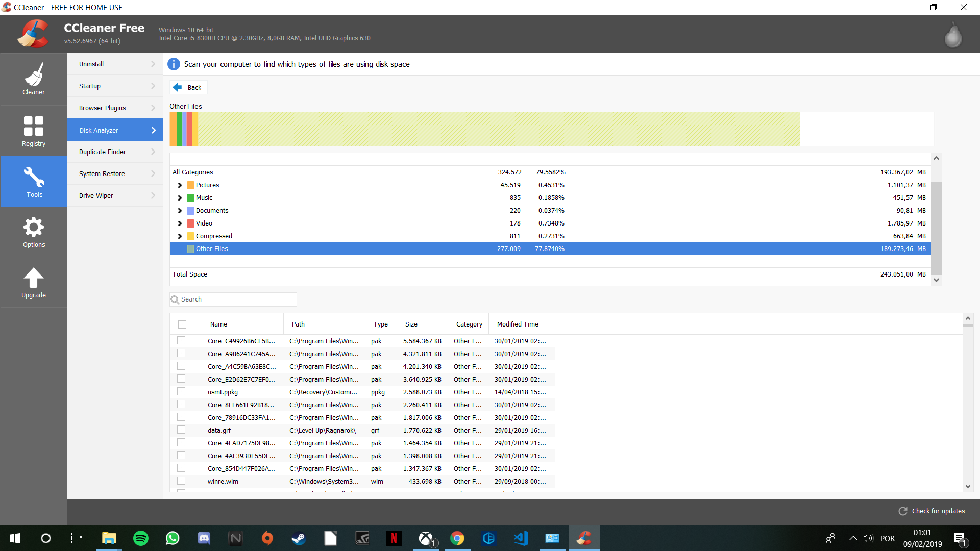Open Options gear section
This screenshot has width=980, height=551.
point(34,232)
